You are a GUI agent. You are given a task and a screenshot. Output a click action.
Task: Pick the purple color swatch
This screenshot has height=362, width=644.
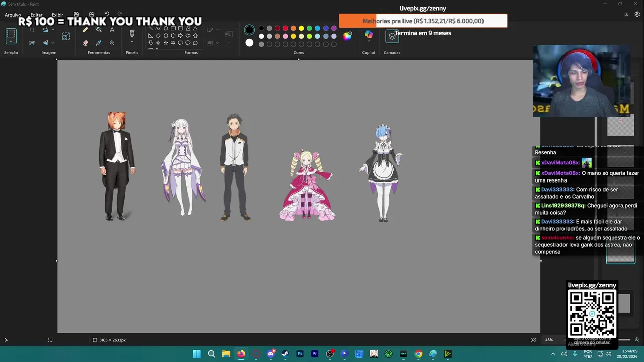pyautogui.click(x=334, y=28)
